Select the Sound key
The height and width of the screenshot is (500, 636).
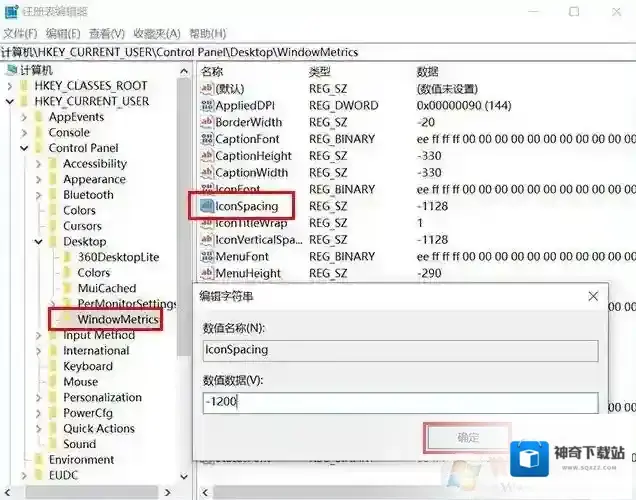[80, 444]
